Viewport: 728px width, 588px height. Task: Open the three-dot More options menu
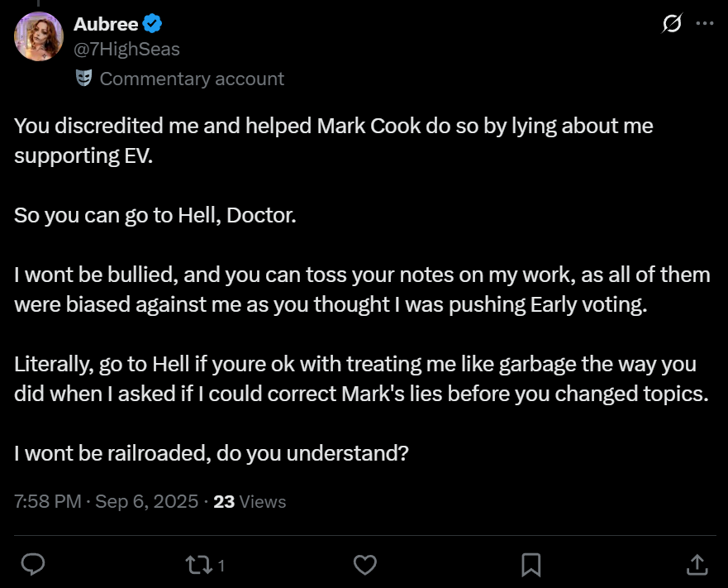pos(704,24)
